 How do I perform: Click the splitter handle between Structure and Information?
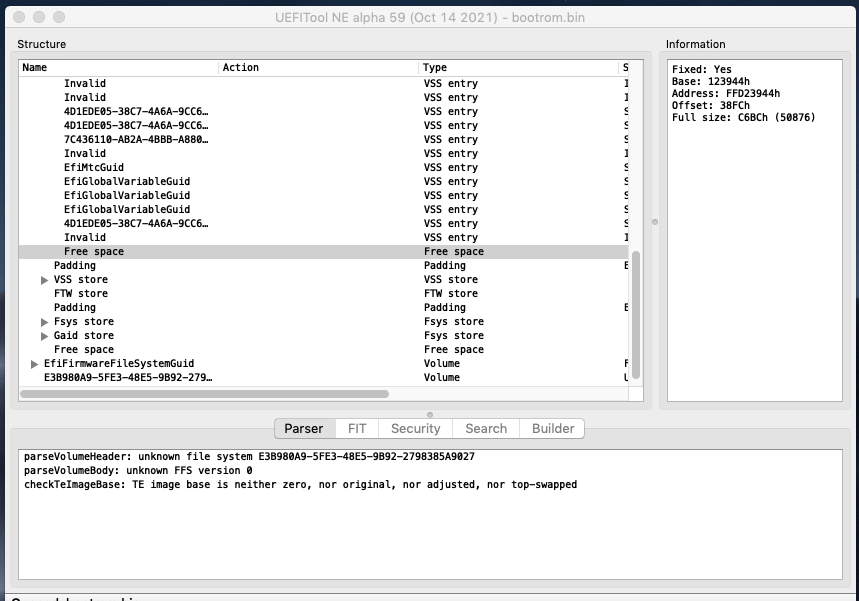655,222
